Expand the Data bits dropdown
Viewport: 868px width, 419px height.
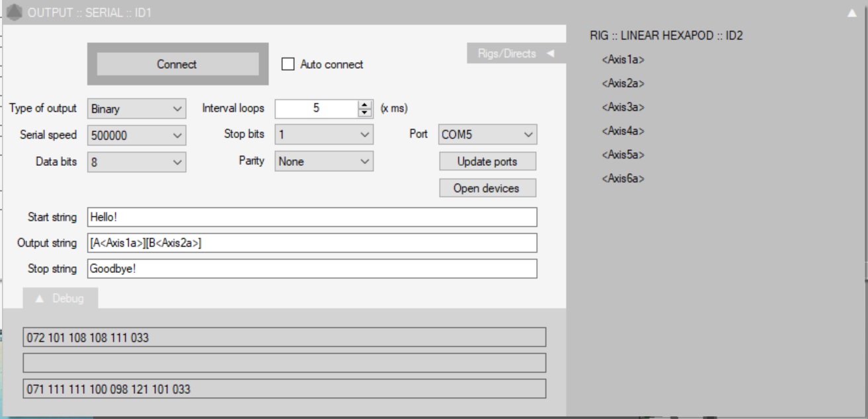click(x=137, y=161)
